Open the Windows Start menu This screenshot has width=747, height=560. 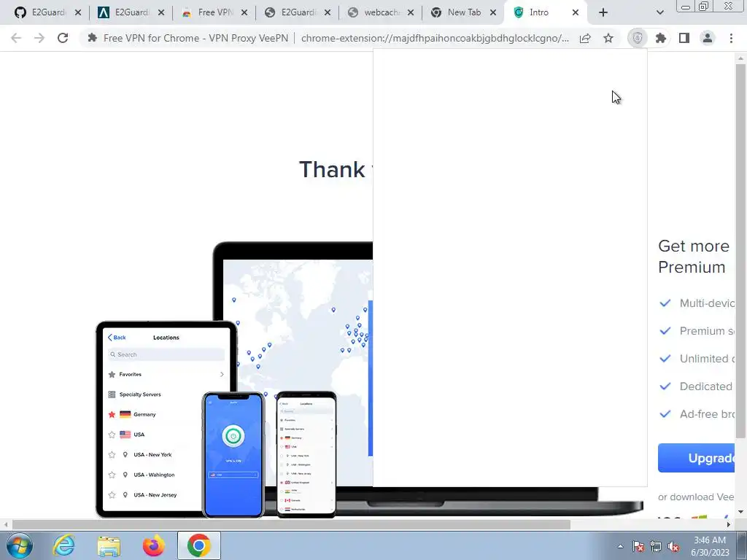19,545
